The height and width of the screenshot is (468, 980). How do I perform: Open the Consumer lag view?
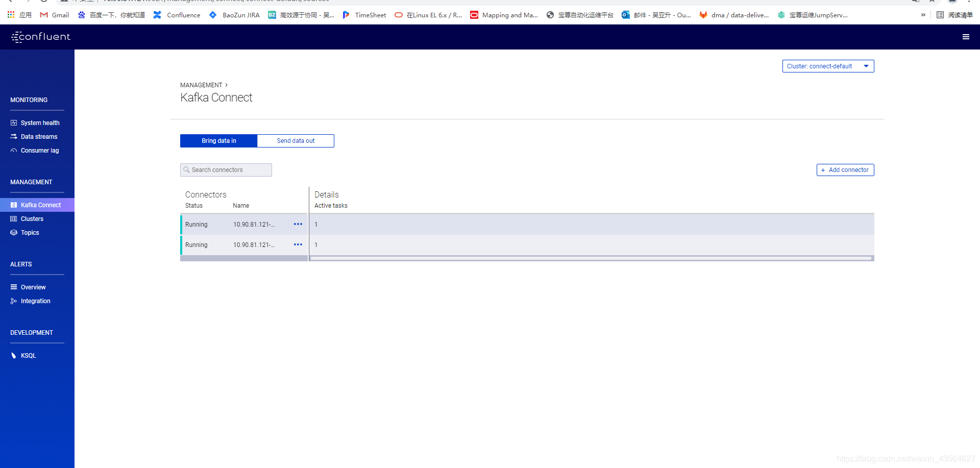(x=40, y=150)
